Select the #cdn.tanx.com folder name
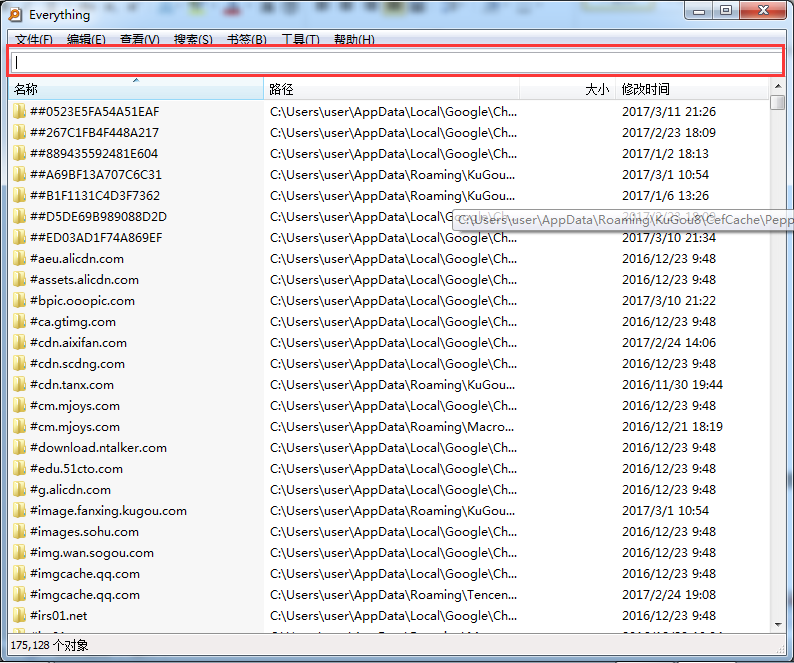 click(x=72, y=385)
